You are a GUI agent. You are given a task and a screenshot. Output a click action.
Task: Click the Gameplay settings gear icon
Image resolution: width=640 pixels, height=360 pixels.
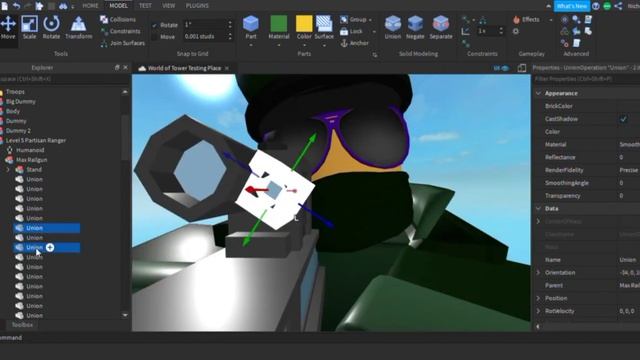click(516, 31)
